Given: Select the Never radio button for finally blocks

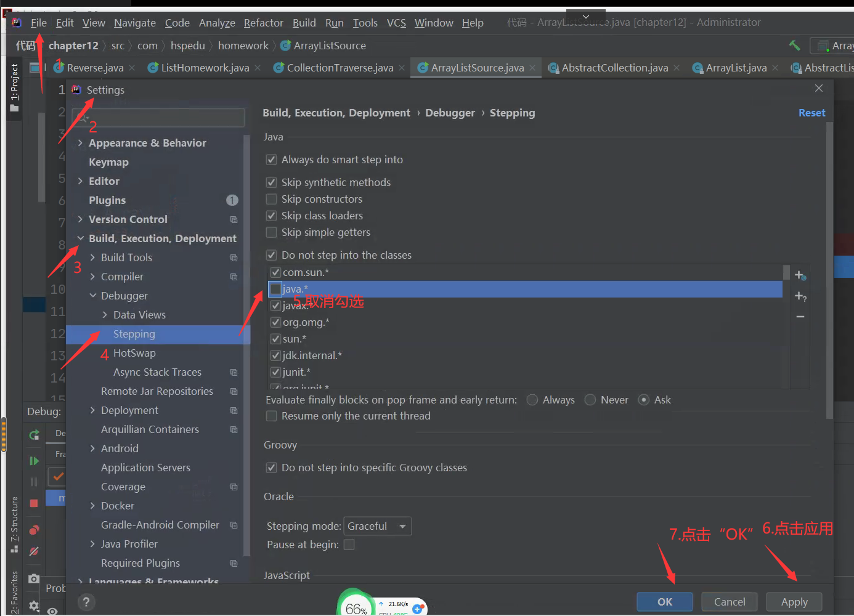Looking at the screenshot, I should 590,400.
